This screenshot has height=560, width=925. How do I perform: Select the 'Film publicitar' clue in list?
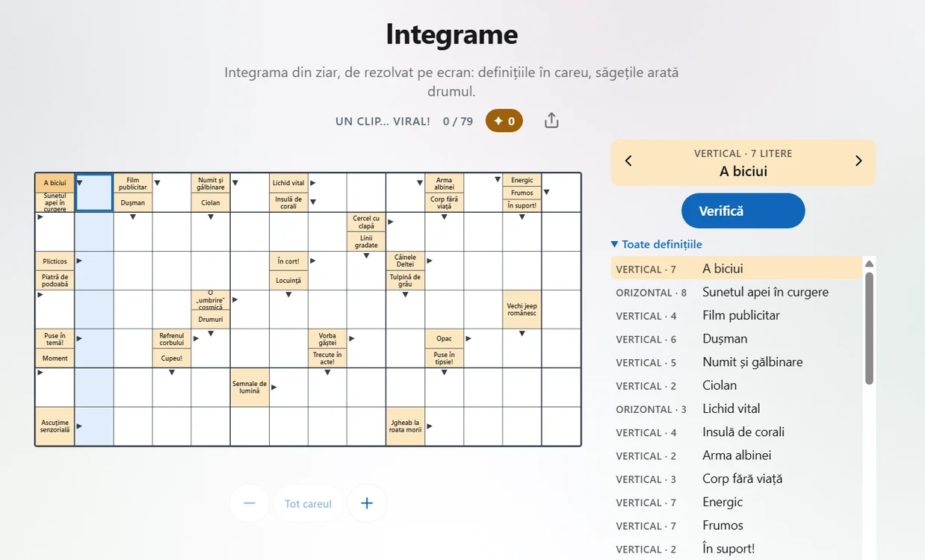pyautogui.click(x=737, y=315)
